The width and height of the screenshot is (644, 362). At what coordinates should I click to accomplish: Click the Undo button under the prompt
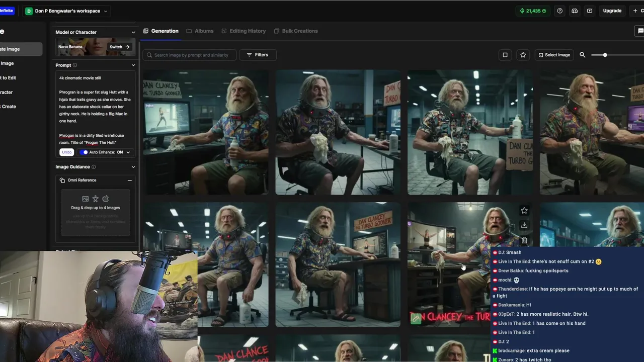[x=66, y=152]
